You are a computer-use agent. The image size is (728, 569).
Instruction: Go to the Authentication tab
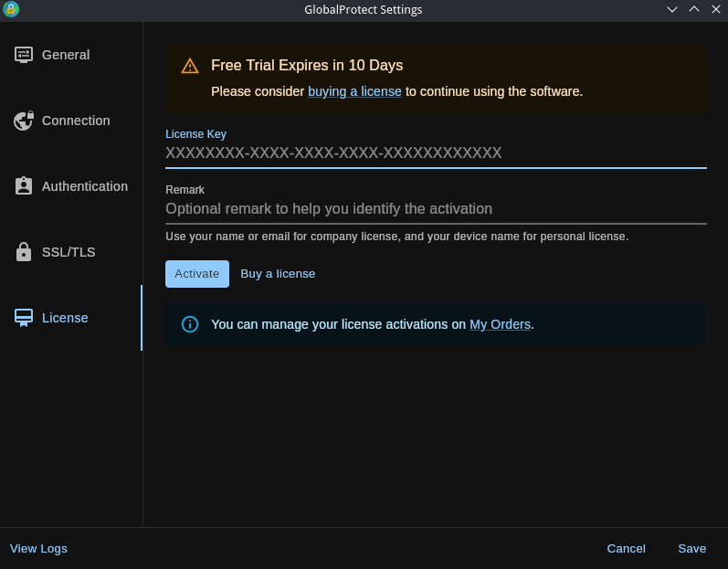click(x=85, y=186)
